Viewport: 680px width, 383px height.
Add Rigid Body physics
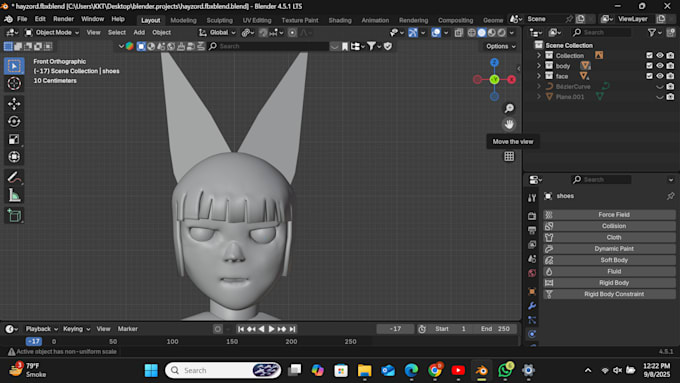tap(609, 283)
